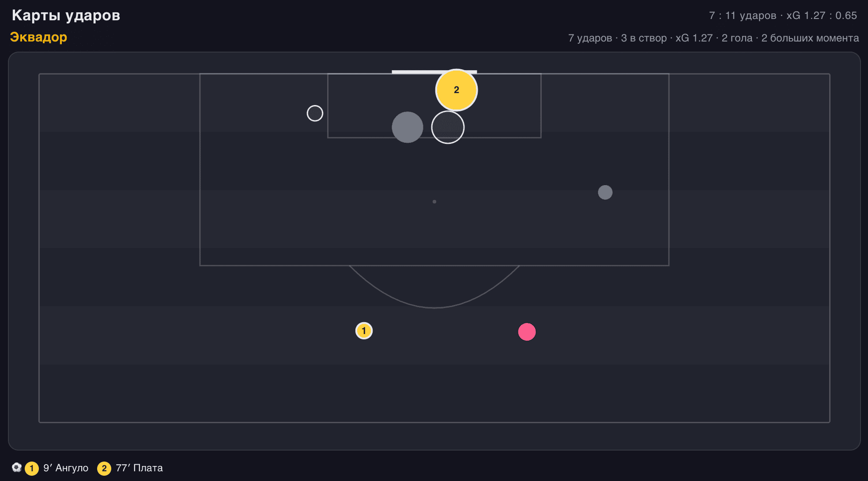Screen dimensions: 868x481
Task: Click the 7 : 11 ударов match summary
Action: [743, 15]
